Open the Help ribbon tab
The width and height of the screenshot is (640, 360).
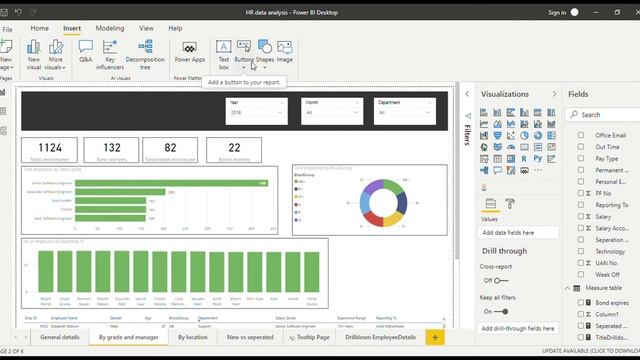coord(176,28)
